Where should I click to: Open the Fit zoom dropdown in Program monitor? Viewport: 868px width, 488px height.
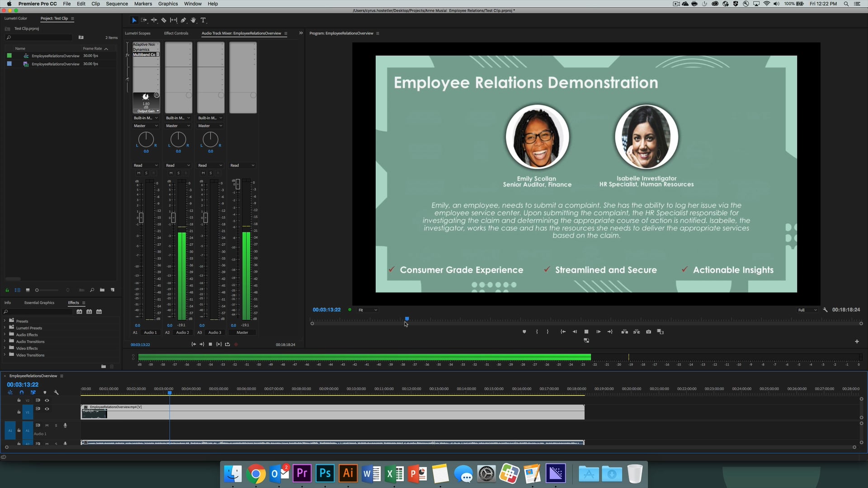point(367,310)
